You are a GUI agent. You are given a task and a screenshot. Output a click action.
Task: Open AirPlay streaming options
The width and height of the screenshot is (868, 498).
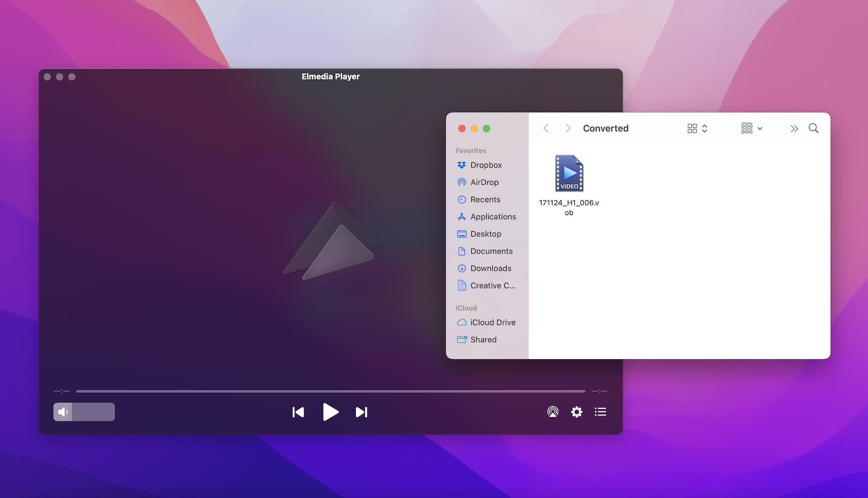point(552,412)
